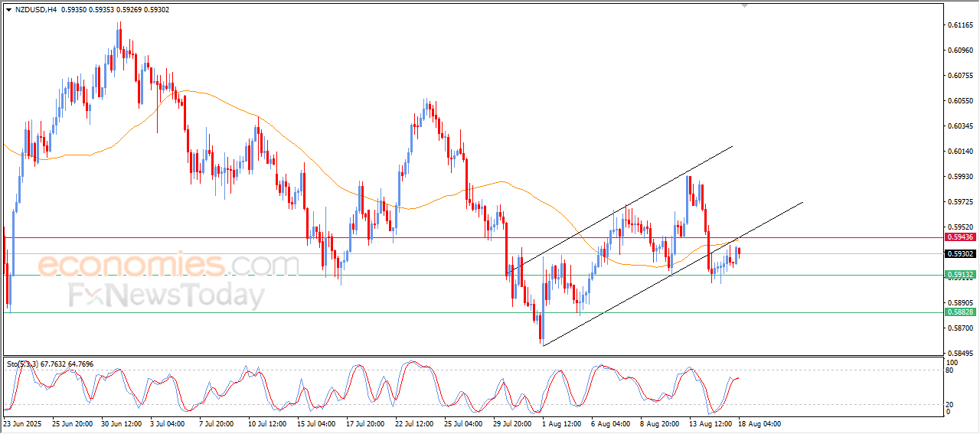Click the 23 Jun 2025 date label

[24, 423]
